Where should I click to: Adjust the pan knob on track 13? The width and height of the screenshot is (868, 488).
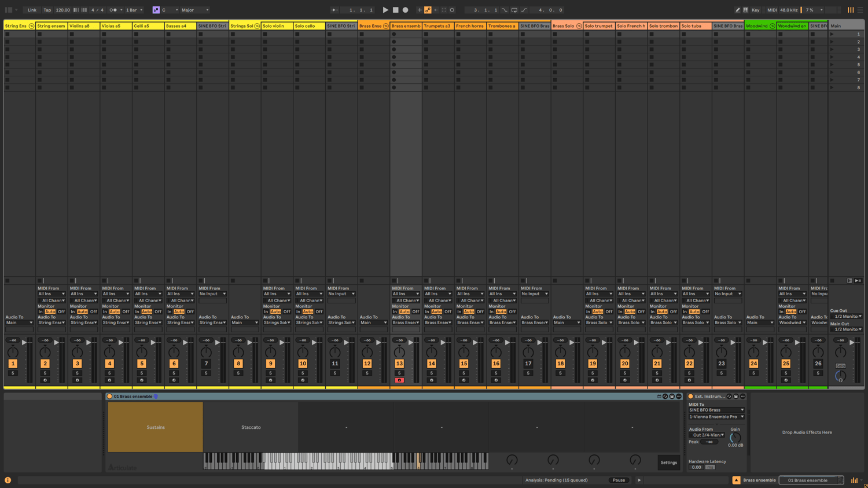point(399,353)
